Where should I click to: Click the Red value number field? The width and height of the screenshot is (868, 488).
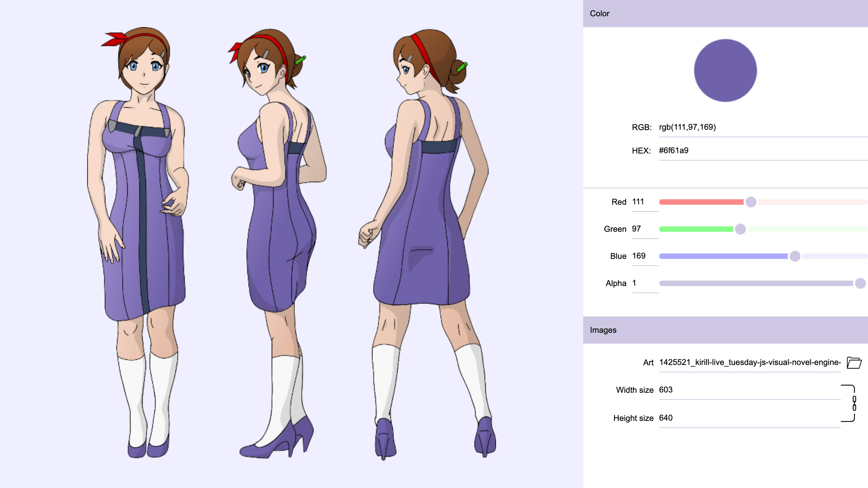click(x=644, y=202)
